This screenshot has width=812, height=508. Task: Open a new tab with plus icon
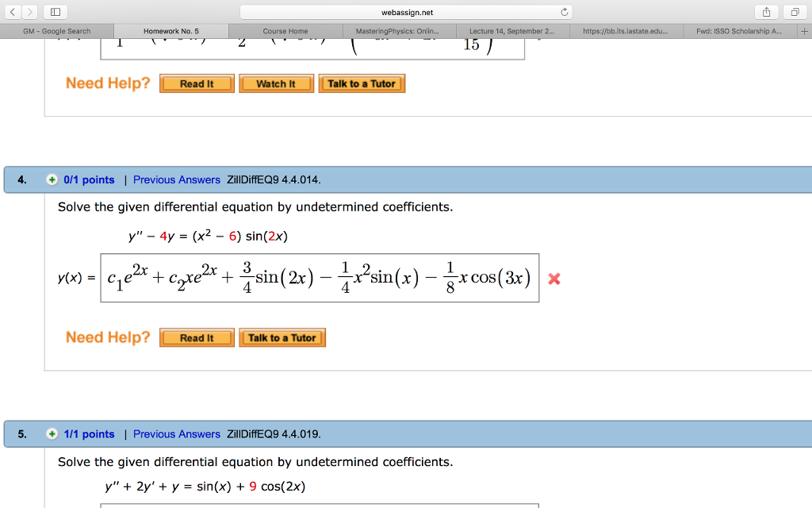click(804, 31)
